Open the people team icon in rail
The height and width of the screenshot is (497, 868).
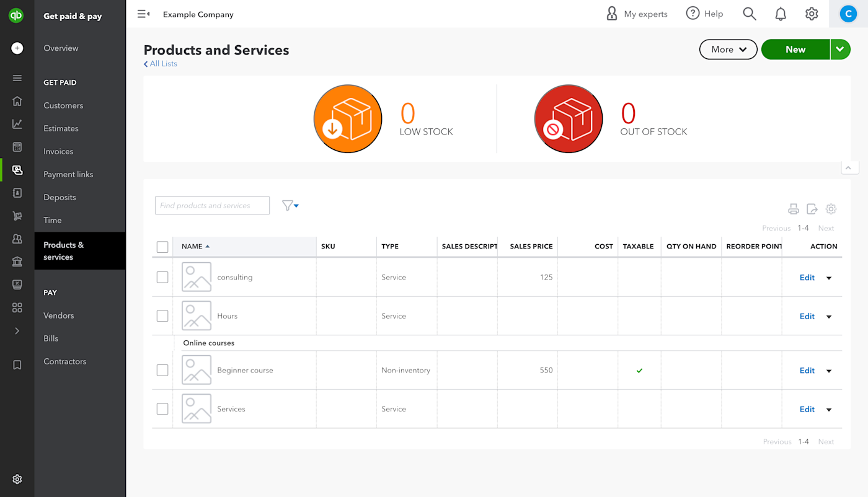pos(17,239)
